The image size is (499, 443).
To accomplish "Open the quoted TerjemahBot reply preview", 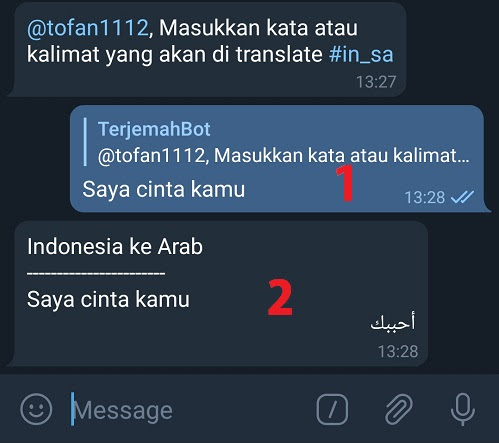I will click(277, 142).
